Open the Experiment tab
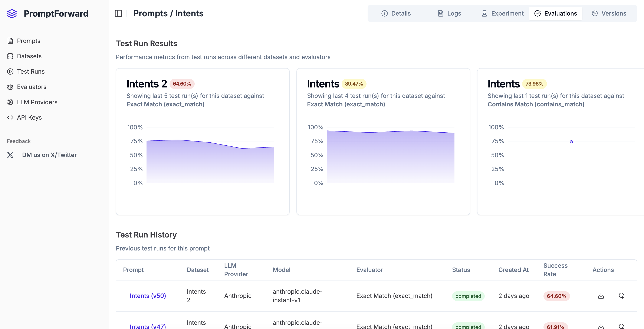644x329 pixels. click(503, 13)
